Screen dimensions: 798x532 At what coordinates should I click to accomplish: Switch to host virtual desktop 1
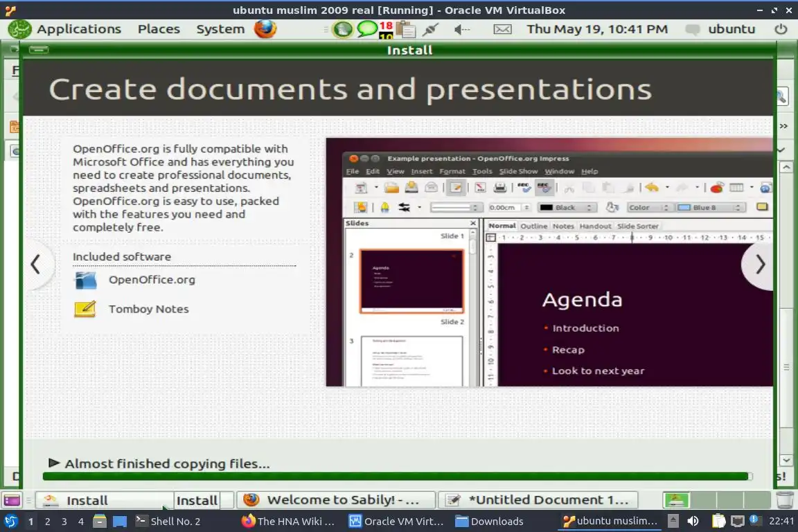(x=31, y=522)
